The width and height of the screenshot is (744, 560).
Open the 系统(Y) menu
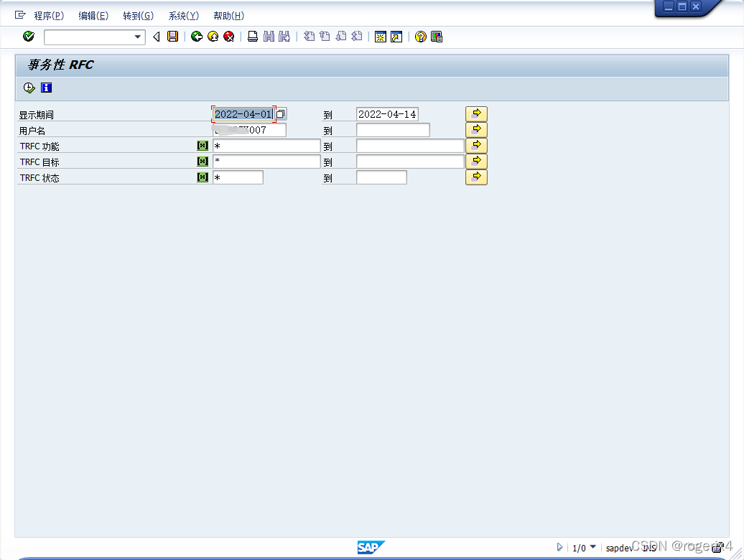click(183, 16)
